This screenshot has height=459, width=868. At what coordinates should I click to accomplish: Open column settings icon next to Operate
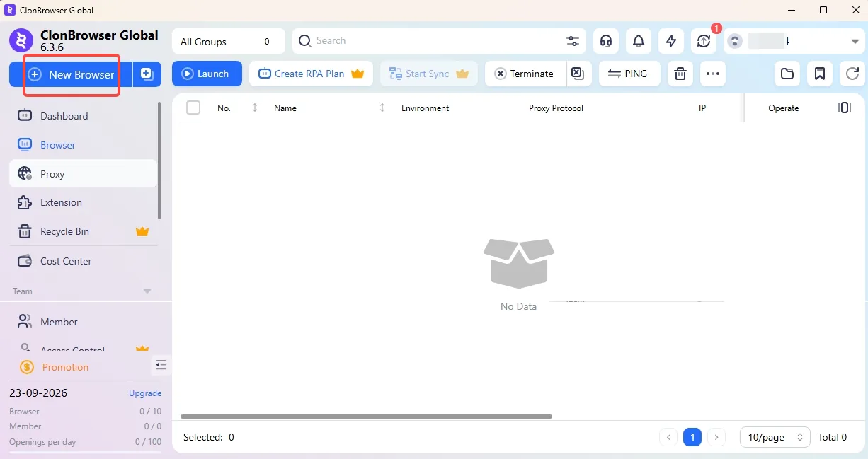tap(845, 108)
